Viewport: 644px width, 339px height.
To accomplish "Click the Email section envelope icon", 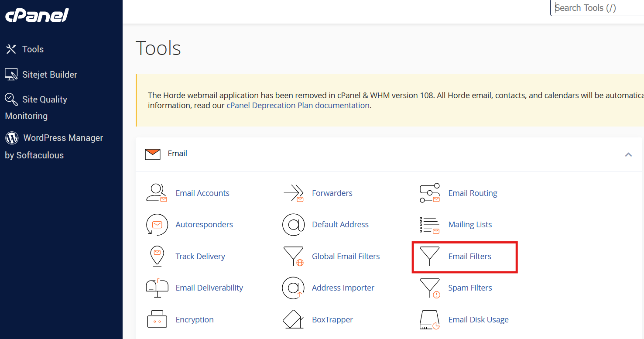I will (153, 154).
